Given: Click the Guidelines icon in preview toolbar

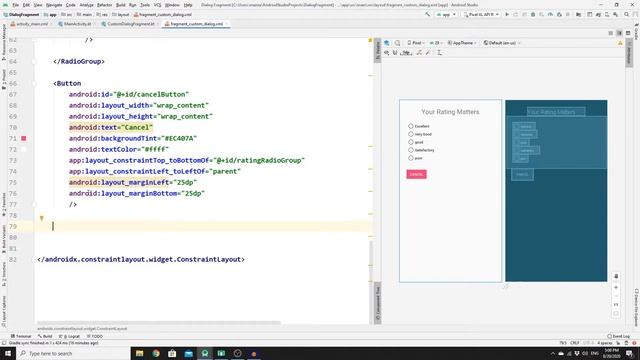Looking at the screenshot, I should [439, 53].
